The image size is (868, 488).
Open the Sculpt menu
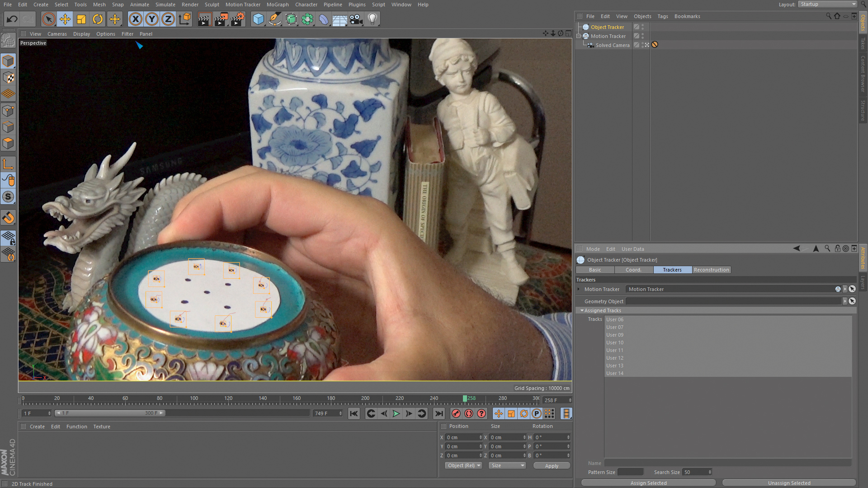(212, 5)
